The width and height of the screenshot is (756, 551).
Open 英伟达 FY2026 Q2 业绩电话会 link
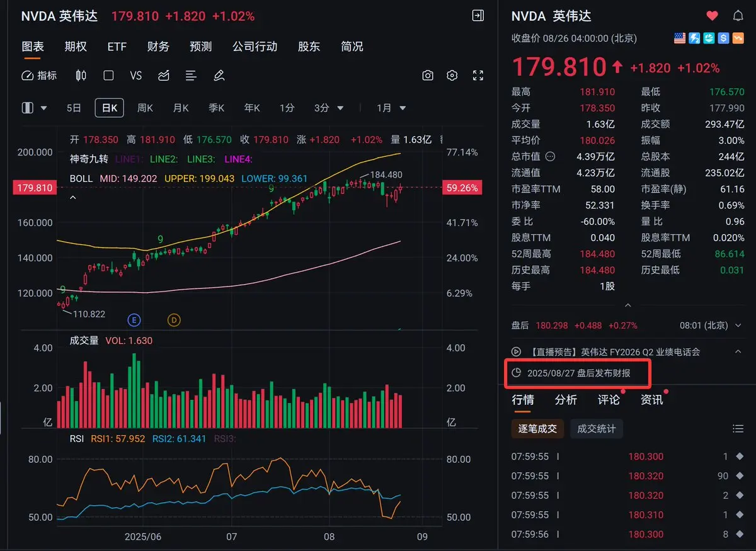640,352
